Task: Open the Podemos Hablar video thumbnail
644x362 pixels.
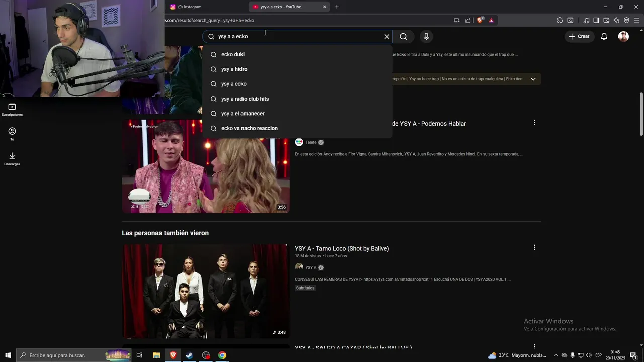Action: pyautogui.click(x=206, y=166)
